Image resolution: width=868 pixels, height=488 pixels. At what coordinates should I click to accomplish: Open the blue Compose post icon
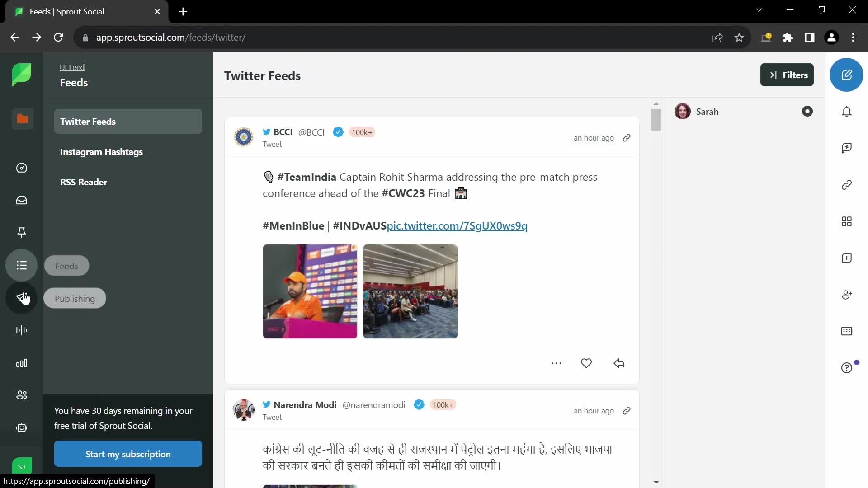point(847,75)
